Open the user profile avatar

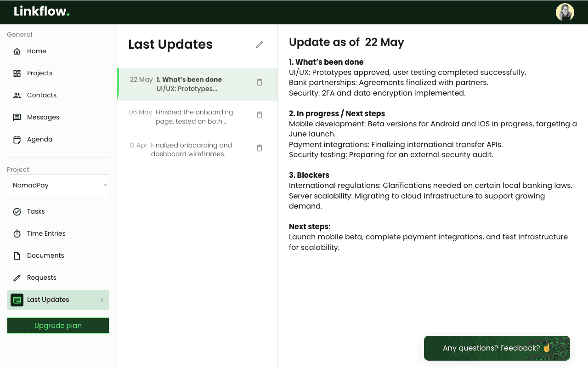click(x=565, y=12)
